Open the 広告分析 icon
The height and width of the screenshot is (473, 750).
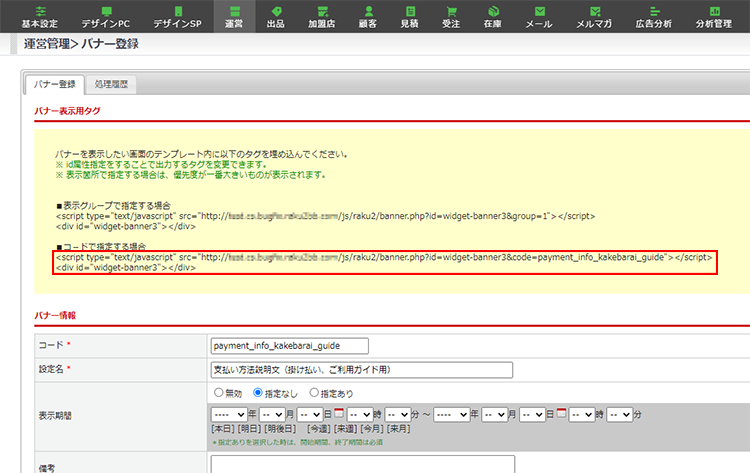654,16
